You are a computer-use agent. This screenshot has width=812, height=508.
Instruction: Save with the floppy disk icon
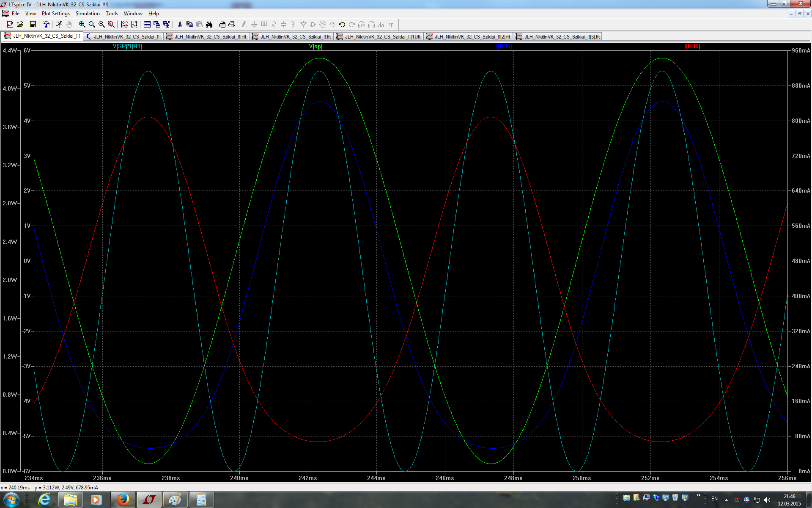click(x=33, y=25)
